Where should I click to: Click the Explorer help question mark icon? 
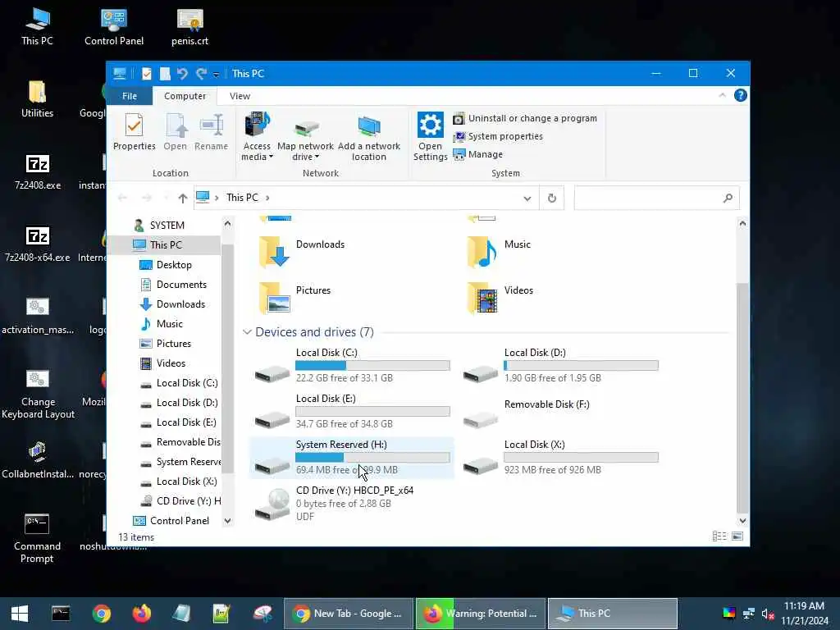(741, 95)
